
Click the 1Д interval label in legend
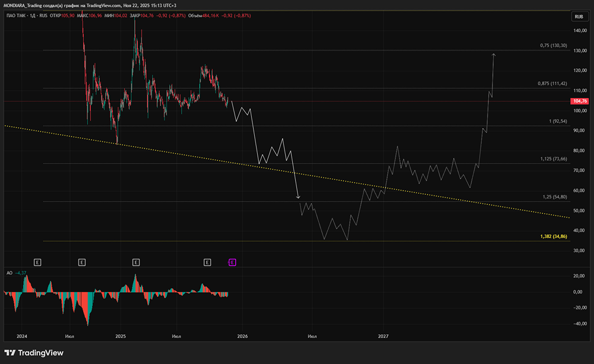[33, 15]
